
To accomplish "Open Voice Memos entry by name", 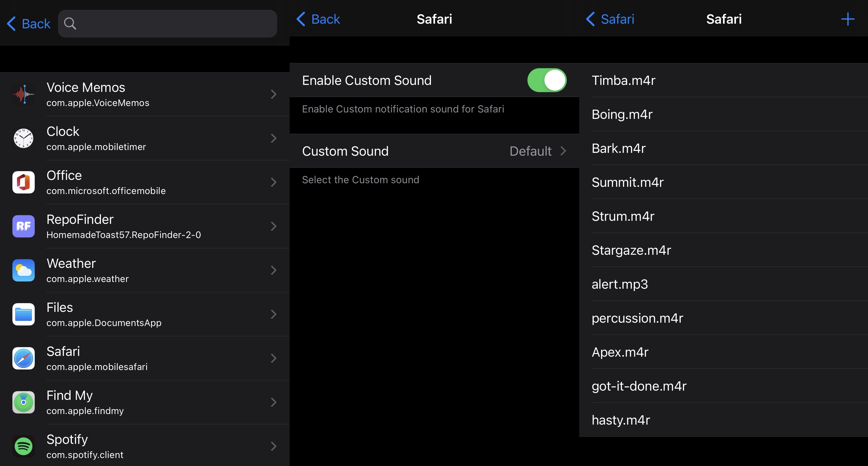I will pos(86,87).
